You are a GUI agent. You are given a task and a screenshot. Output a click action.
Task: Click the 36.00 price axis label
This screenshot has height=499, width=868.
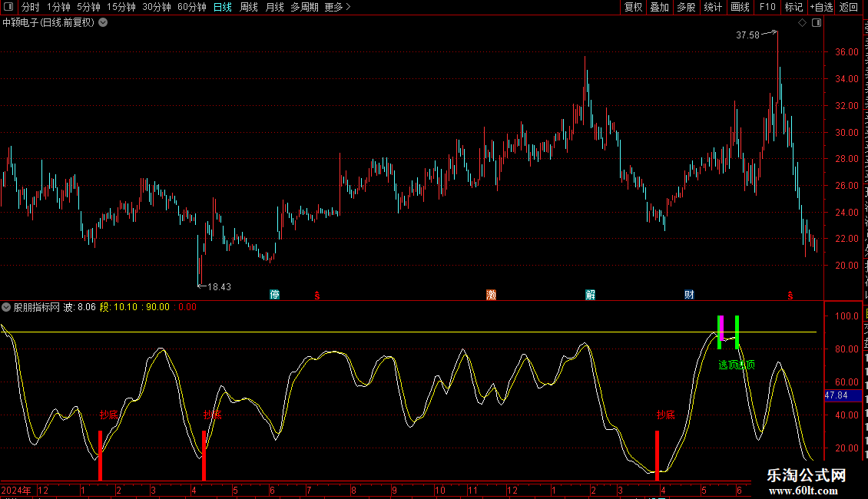847,52
